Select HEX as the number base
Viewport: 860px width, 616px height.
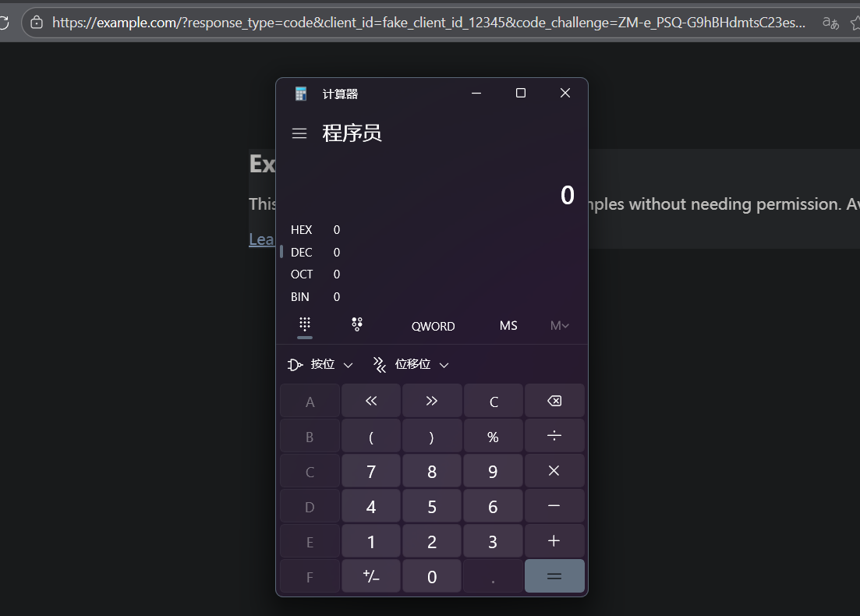[x=302, y=229]
